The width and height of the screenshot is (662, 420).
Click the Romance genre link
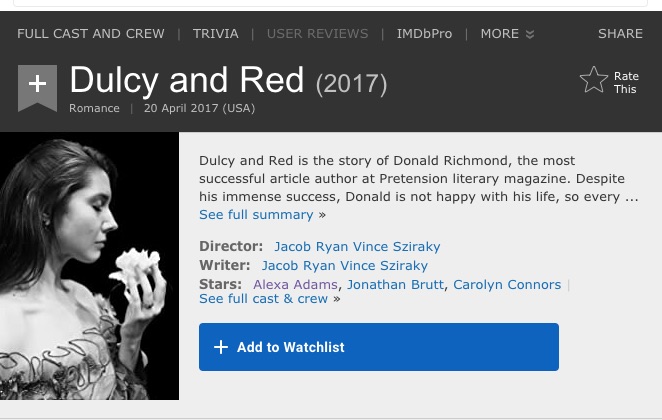[94, 108]
